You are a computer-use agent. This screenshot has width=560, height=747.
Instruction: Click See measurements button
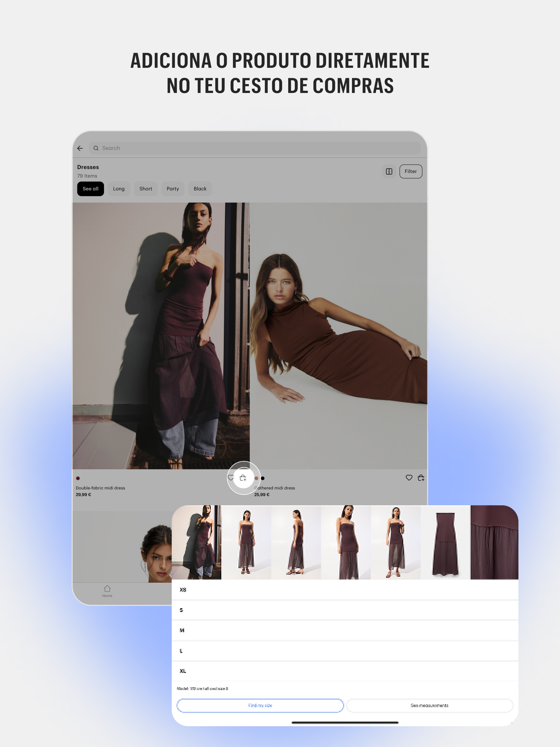pyautogui.click(x=429, y=705)
